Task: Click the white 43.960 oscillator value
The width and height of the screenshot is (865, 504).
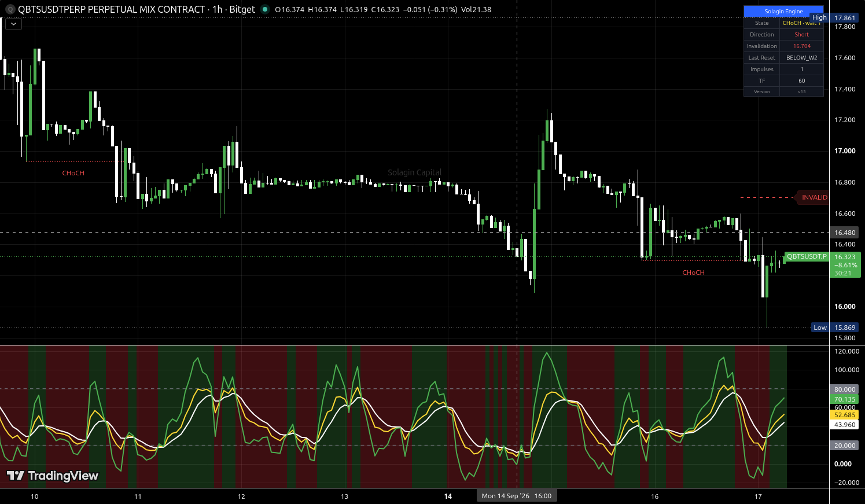Action: (x=845, y=425)
